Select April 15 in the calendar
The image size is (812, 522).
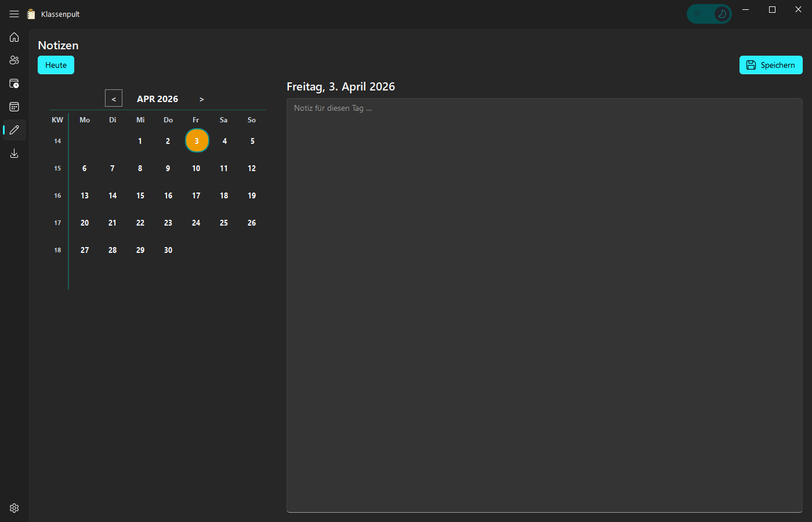[x=140, y=195]
